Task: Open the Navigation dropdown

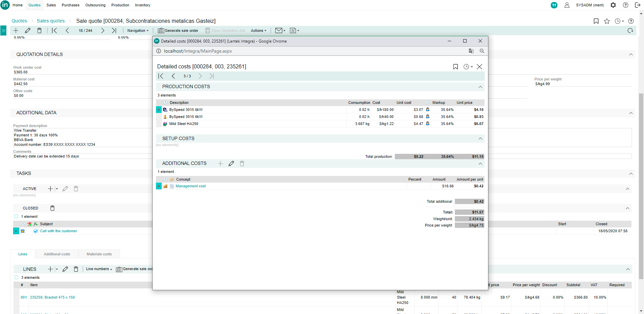Action: point(138,30)
